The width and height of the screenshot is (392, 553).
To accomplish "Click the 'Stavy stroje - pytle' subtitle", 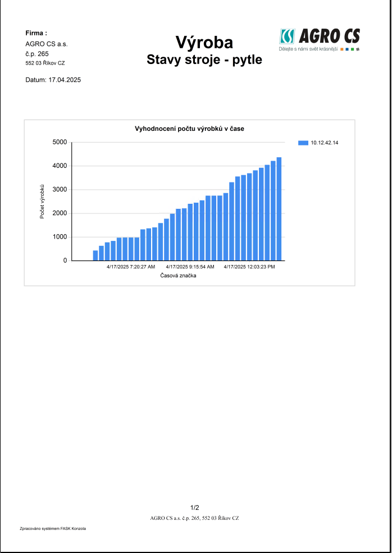I will (x=204, y=60).
